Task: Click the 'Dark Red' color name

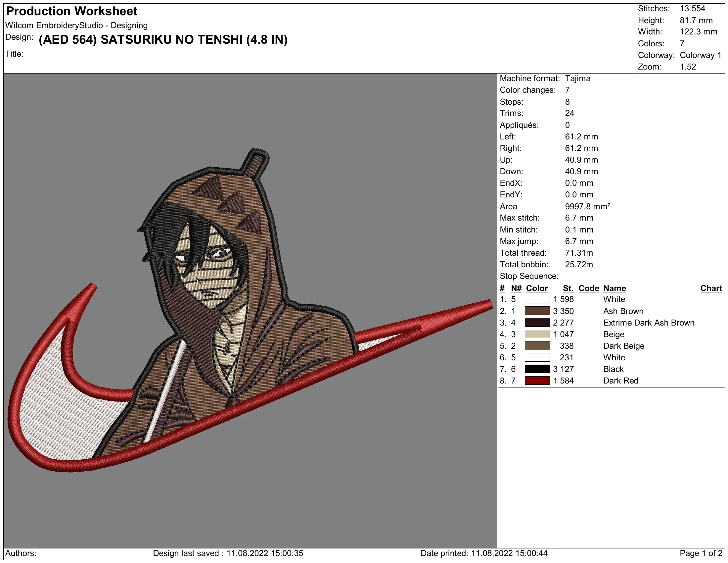Action: point(621,381)
